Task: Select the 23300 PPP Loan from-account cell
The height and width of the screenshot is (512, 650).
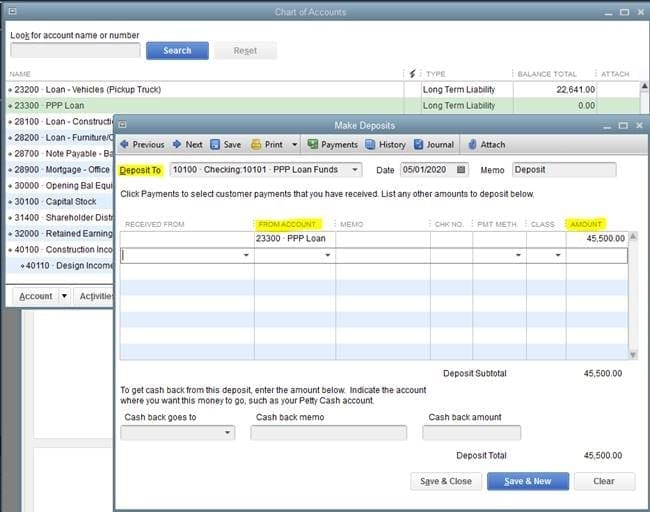Action: point(295,238)
